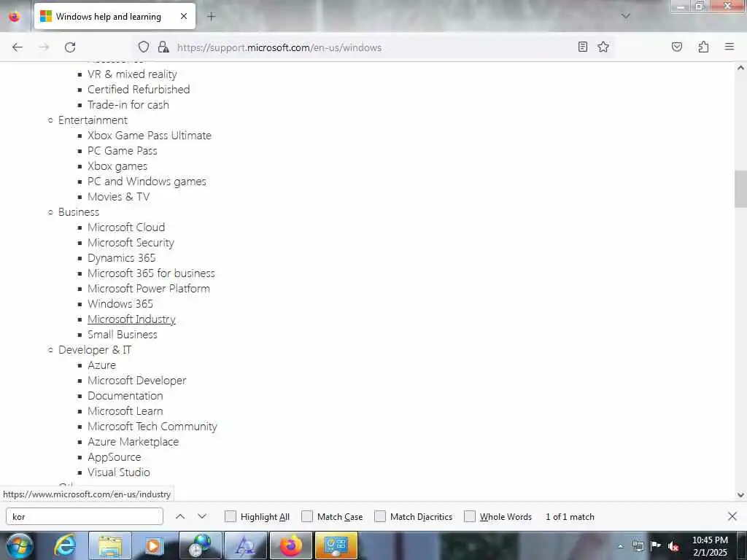Open the Save to Pocket icon

click(x=677, y=47)
